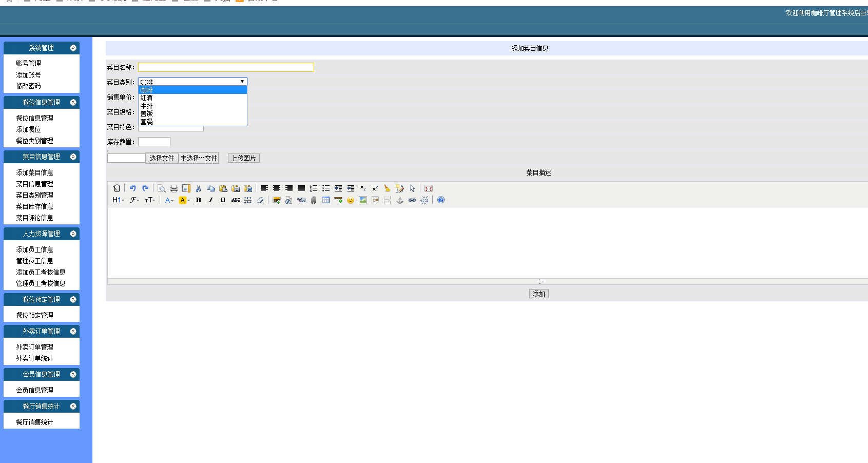This screenshot has width=868, height=463.
Task: Open the insert table tool
Action: (x=326, y=200)
